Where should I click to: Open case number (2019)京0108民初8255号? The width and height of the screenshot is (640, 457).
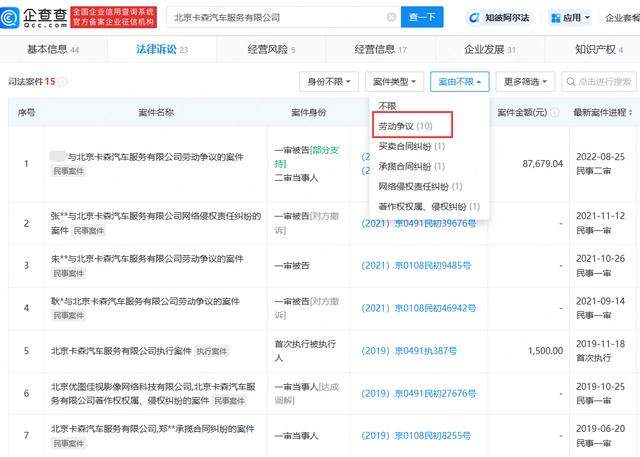(416, 436)
